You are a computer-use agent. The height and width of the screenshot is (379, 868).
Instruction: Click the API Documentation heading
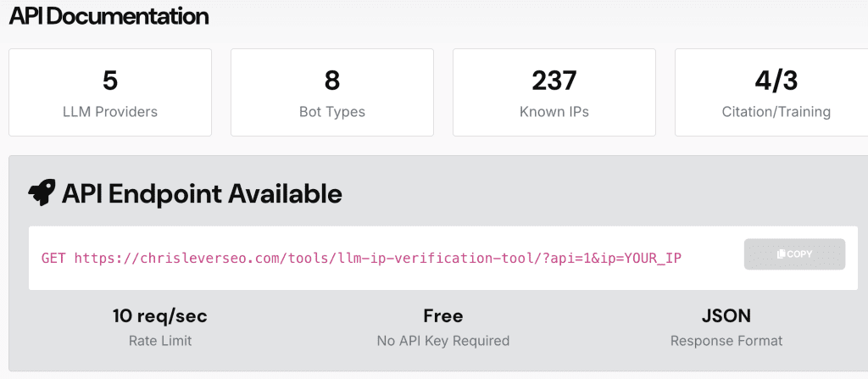[108, 15]
